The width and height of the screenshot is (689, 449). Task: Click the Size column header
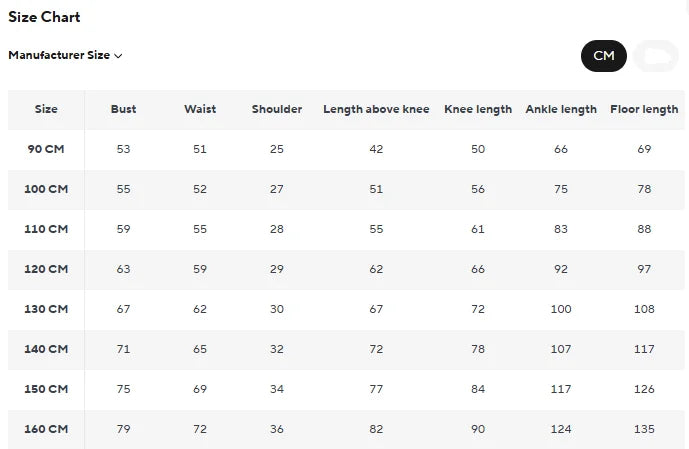[46, 109]
